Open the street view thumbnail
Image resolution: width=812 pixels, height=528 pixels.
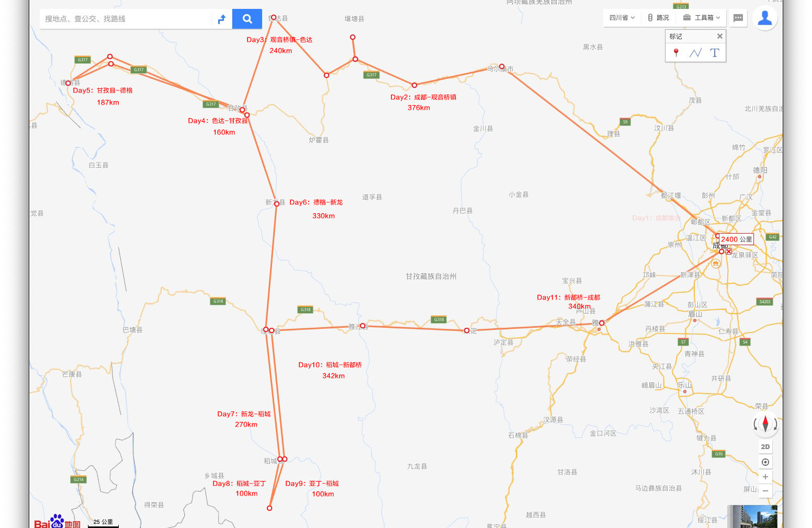752,516
